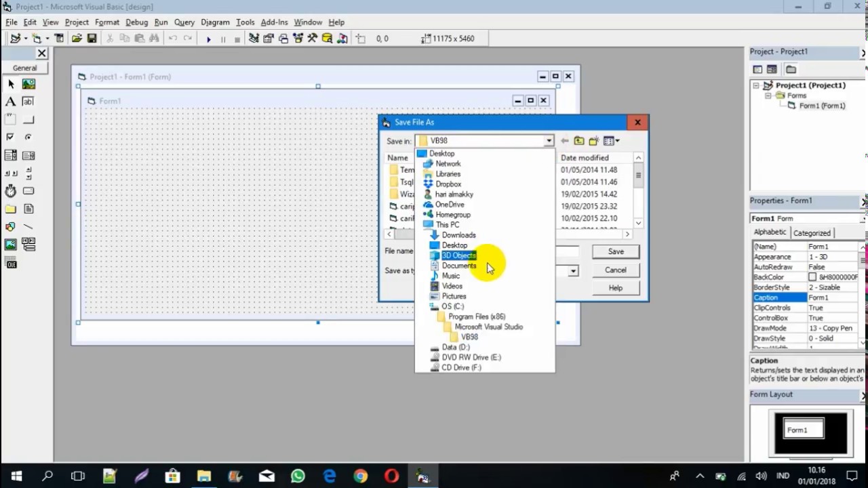Click the Form1 thumbnail in Form Layout
Screen dimensions: 868x488
[x=804, y=430]
